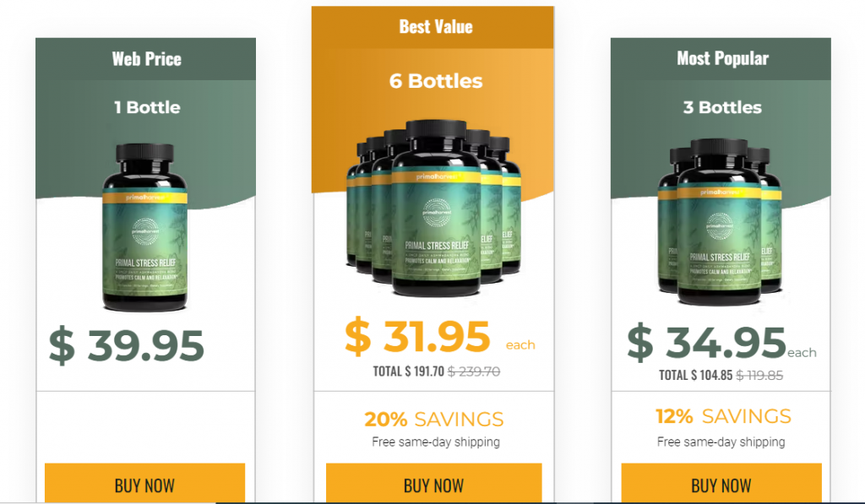The width and height of the screenshot is (865, 504).
Task: Click BUY NOW under 6 Bottles
Action: point(433,483)
